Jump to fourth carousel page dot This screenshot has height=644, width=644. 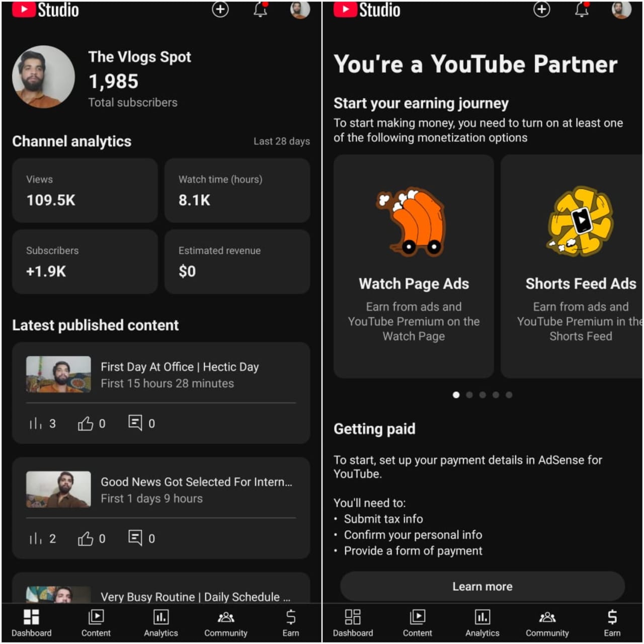coord(496,395)
